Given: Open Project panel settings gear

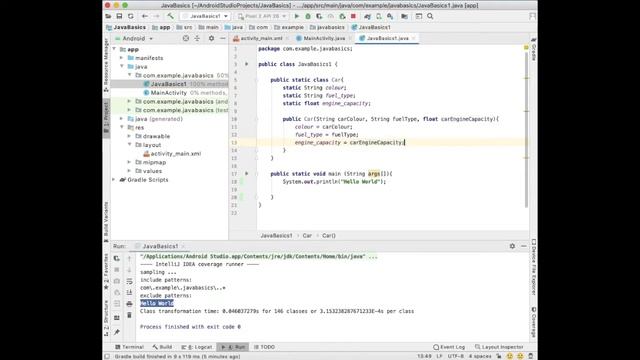Looking at the screenshot, I should (x=211, y=38).
